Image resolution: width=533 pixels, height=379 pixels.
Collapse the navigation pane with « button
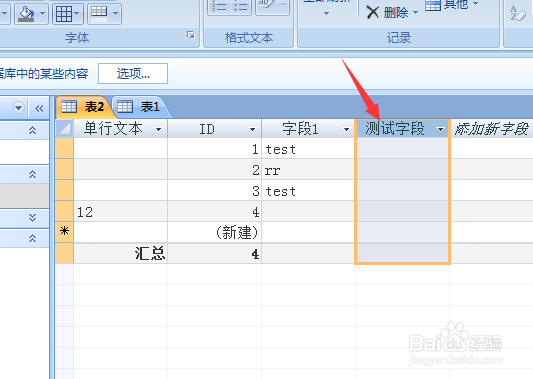(x=39, y=108)
